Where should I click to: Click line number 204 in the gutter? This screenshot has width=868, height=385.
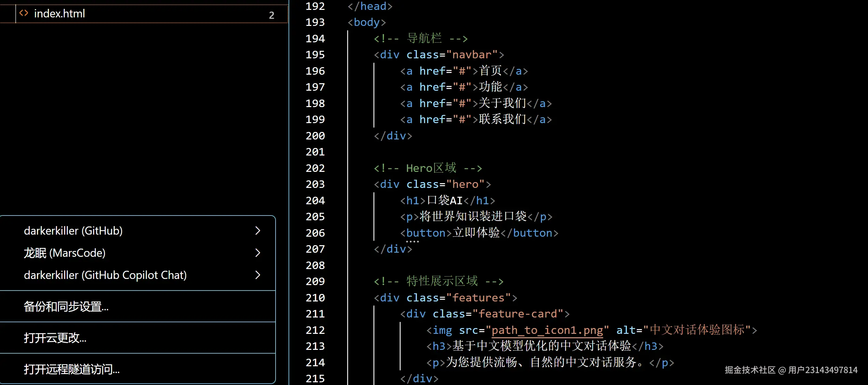pos(315,201)
